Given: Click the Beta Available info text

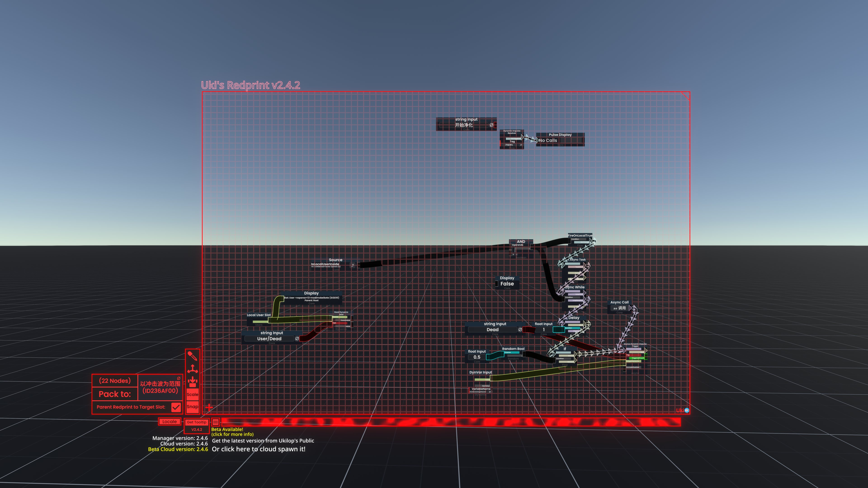Looking at the screenshot, I should click(232, 432).
